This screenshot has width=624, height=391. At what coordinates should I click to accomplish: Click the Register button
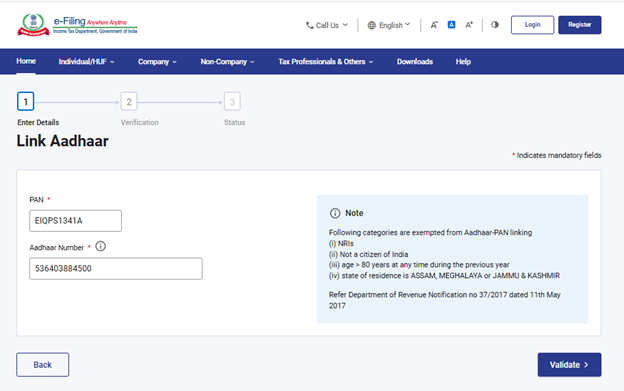click(x=579, y=25)
